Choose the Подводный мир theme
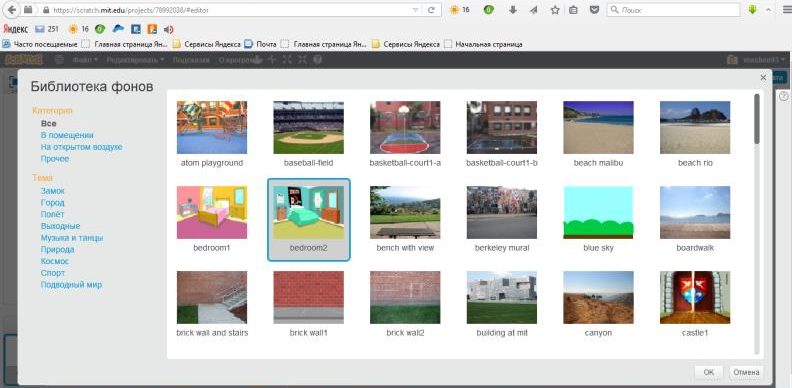792x388 pixels. pos(71,284)
